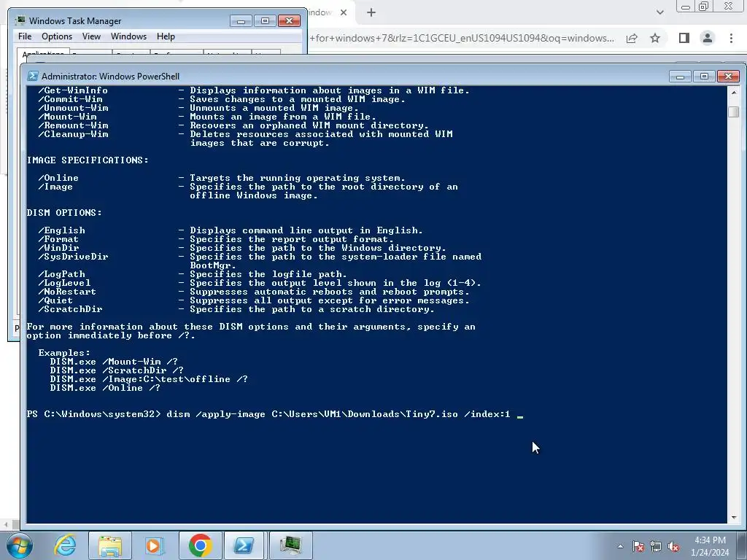Maximize the Task Manager window
The image size is (747, 560).
[265, 21]
